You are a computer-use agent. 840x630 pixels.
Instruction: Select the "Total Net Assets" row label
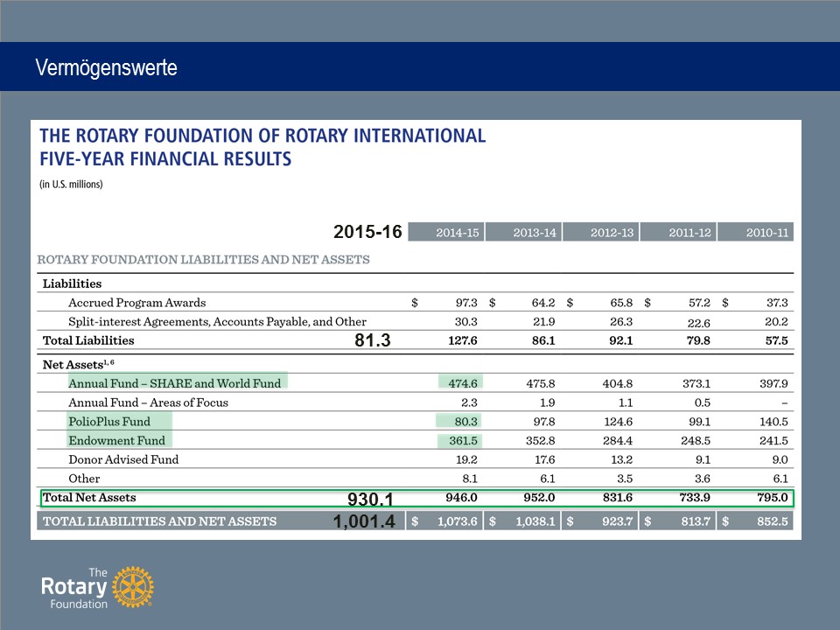coord(89,498)
